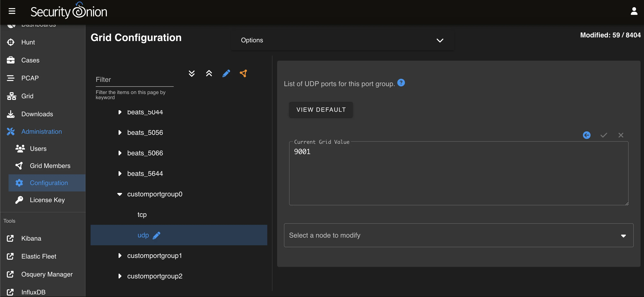Viewport: 644px width, 297px height.
Task: Click the License Key key icon
Action: point(19,200)
